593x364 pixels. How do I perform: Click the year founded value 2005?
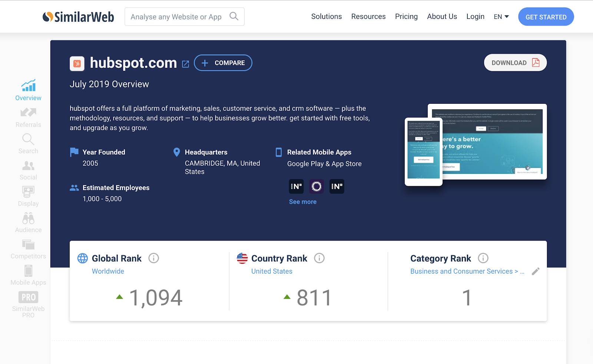tap(90, 163)
